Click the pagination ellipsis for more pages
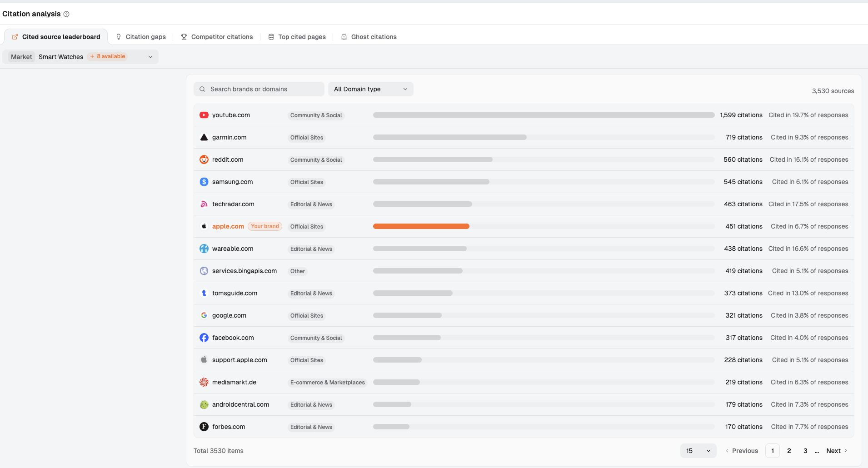 (817, 451)
